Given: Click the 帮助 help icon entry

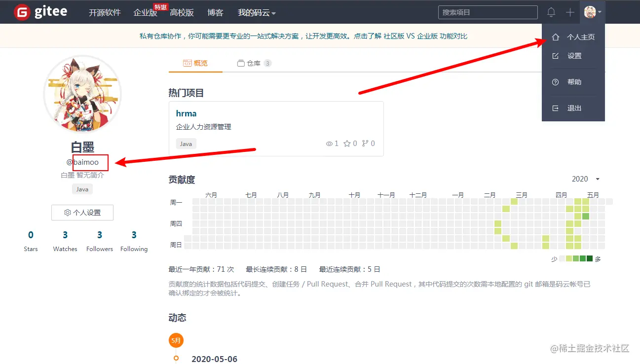Looking at the screenshot, I should click(x=574, y=82).
